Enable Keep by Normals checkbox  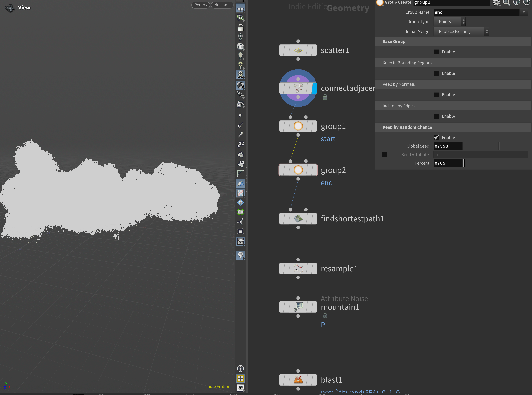[x=436, y=95]
